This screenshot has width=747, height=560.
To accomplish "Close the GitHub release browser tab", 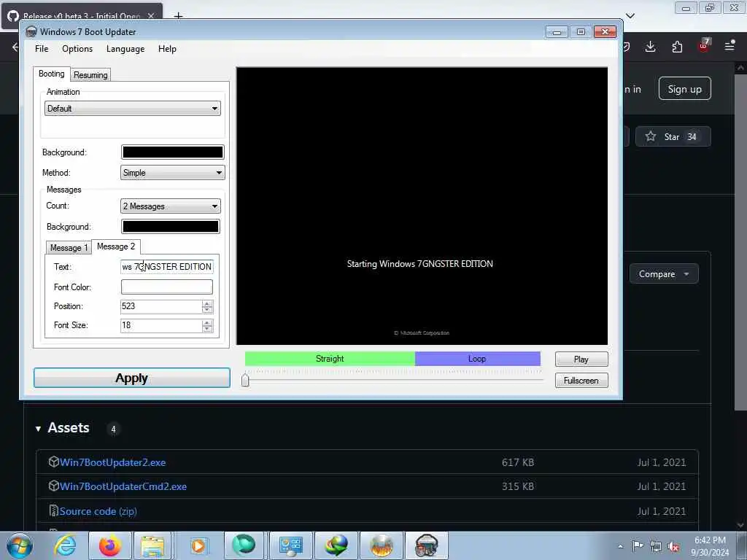I will tap(151, 16).
